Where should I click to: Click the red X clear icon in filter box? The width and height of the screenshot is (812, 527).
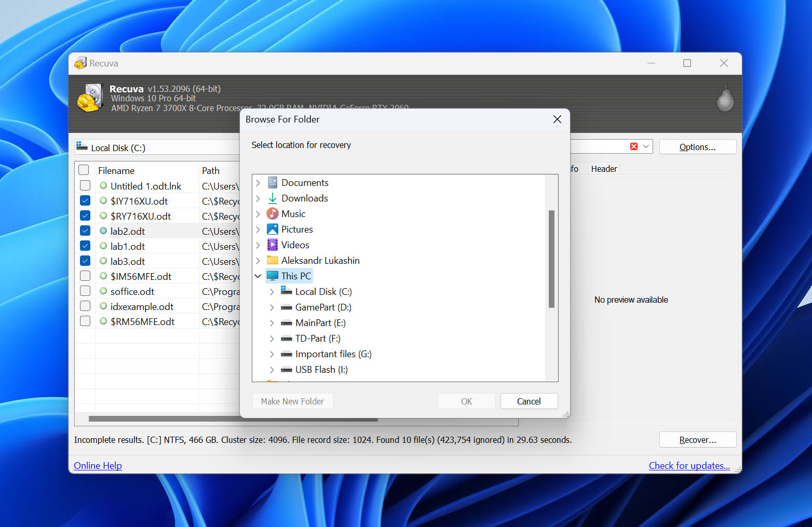coord(634,147)
